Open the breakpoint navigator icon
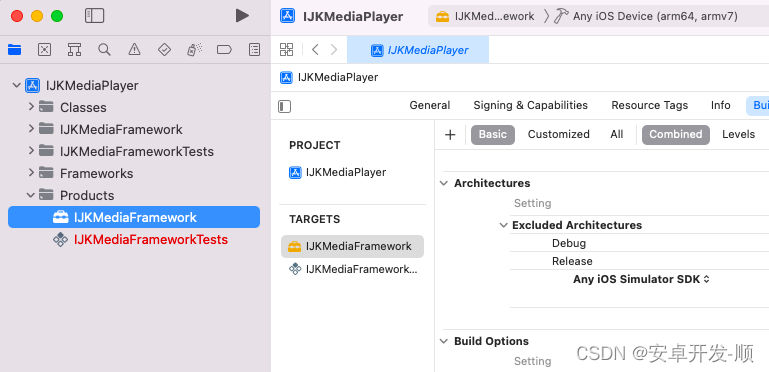The image size is (769, 372). coord(224,50)
